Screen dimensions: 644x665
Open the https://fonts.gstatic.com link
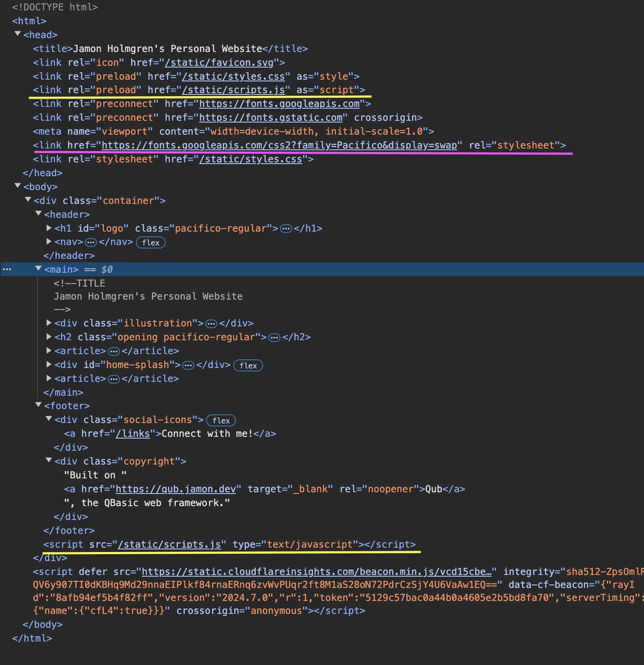point(271,117)
